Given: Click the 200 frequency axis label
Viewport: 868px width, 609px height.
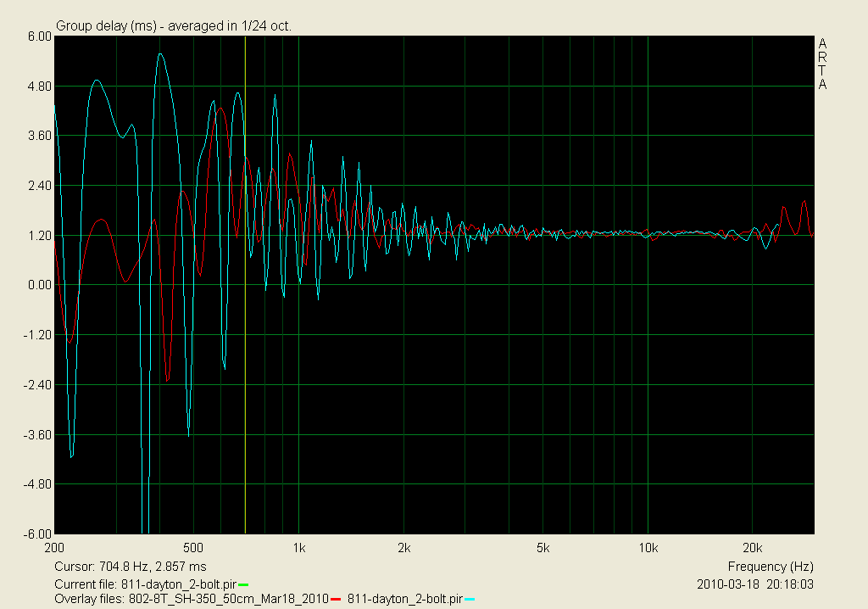Looking at the screenshot, I should click(x=54, y=548).
